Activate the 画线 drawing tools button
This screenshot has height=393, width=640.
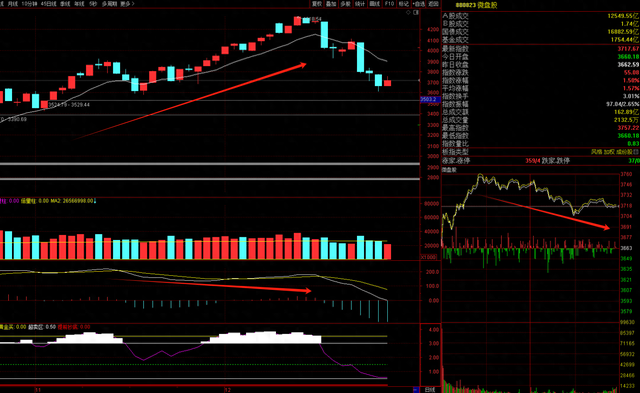point(375,4)
